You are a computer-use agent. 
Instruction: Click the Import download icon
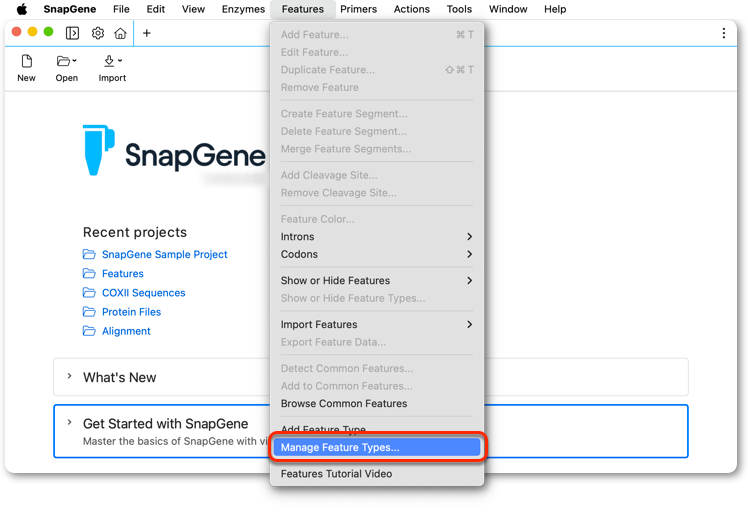coord(113,61)
